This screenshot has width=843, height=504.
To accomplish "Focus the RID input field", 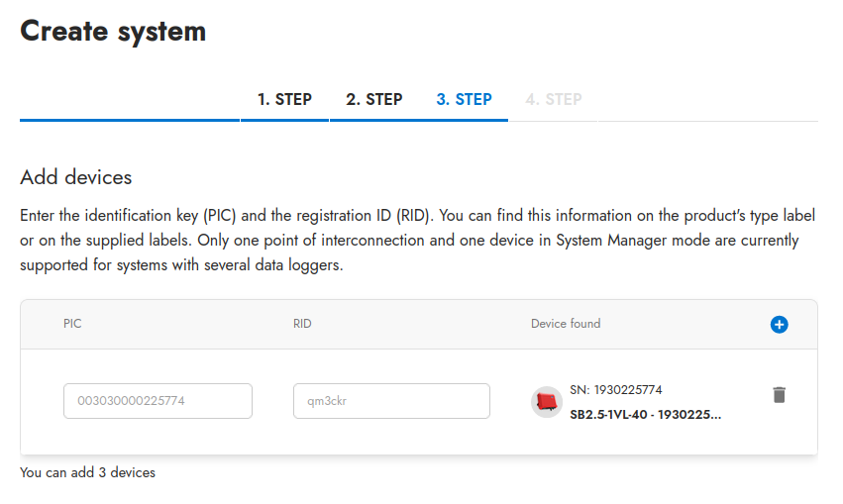I will pos(391,401).
